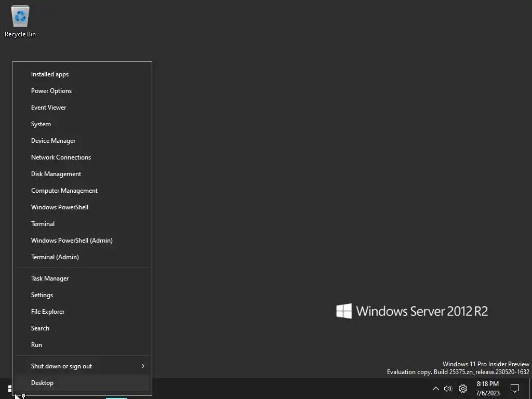
Task: Select Search in the menu
Action: pos(82,328)
